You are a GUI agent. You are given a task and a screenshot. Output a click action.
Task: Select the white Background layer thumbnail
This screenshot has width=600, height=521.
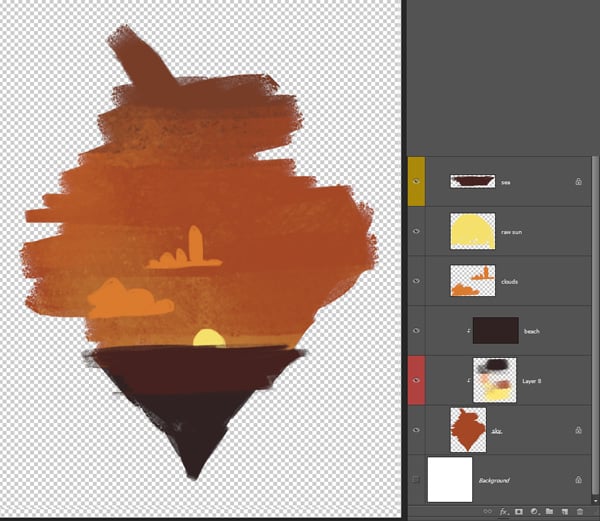tap(450, 480)
